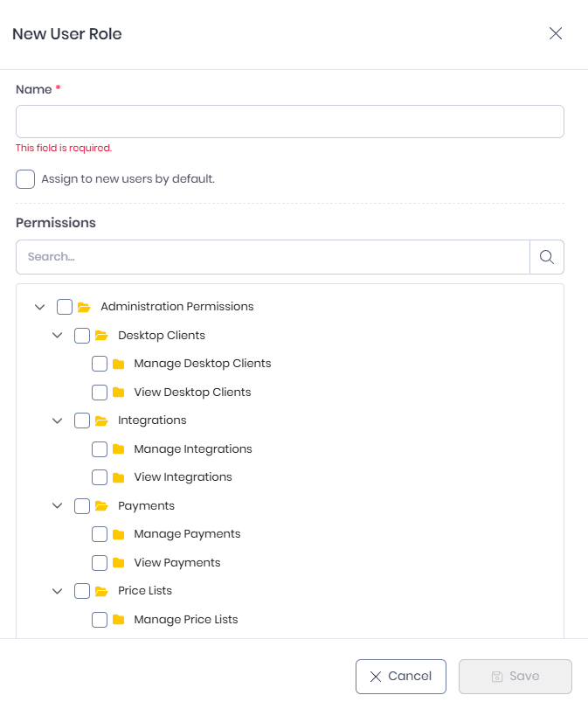The height and width of the screenshot is (709, 588).
Task: Click the Save button
Action: pyautogui.click(x=515, y=677)
